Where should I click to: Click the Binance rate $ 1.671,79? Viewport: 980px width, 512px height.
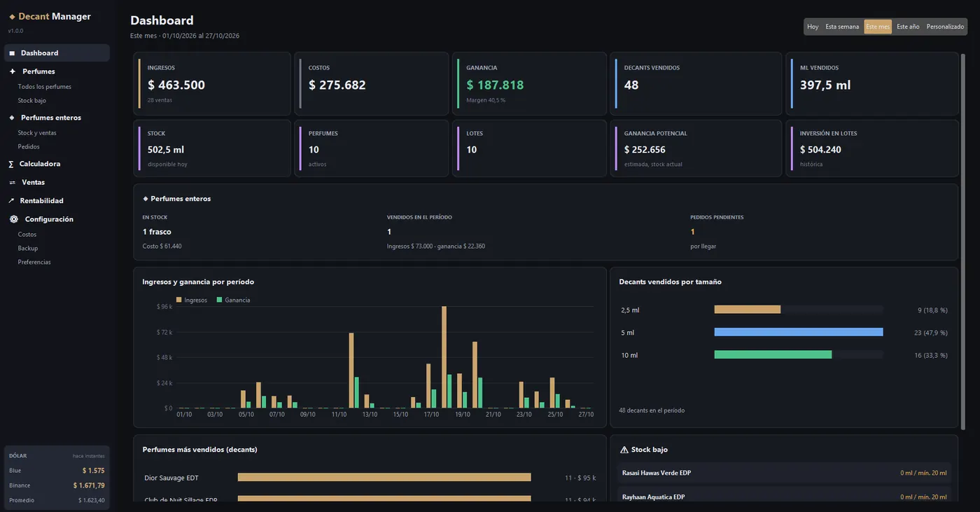(89, 485)
